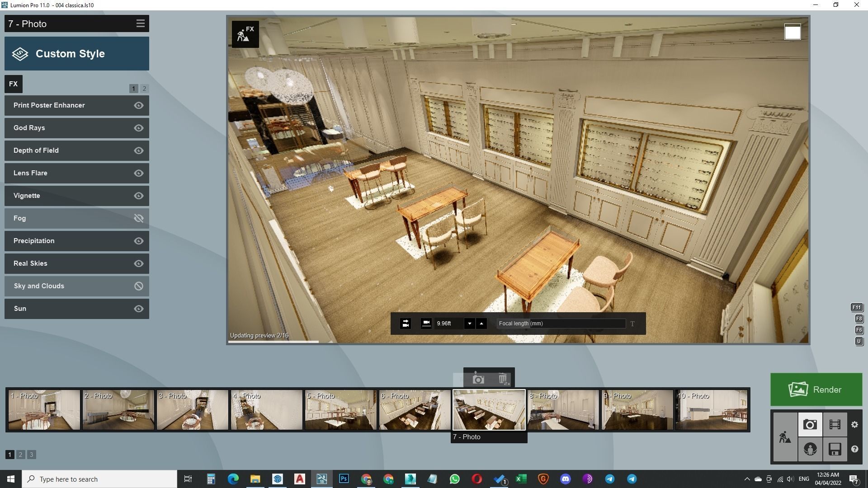Click the Save files floppy icon

click(835, 449)
